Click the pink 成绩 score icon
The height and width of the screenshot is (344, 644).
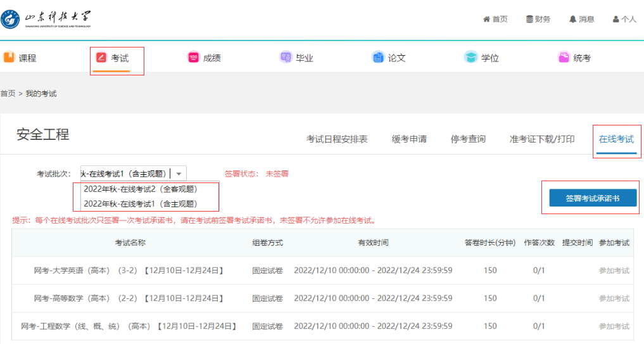pos(193,58)
